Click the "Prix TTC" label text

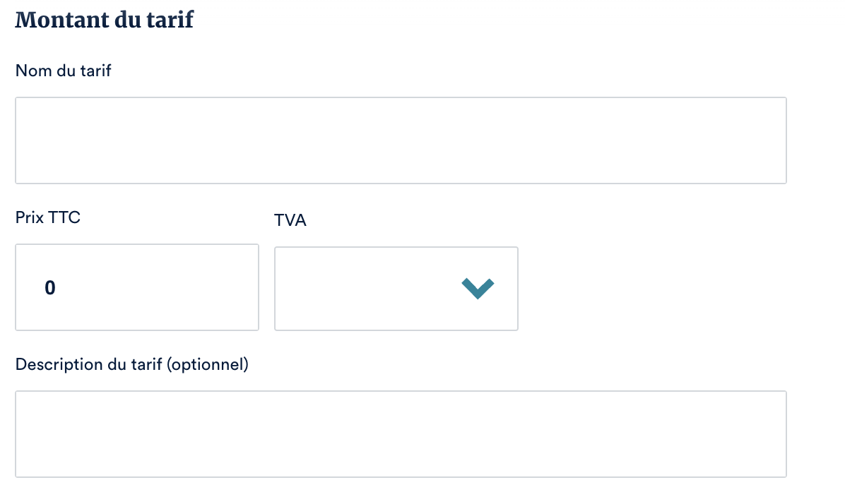coord(48,217)
